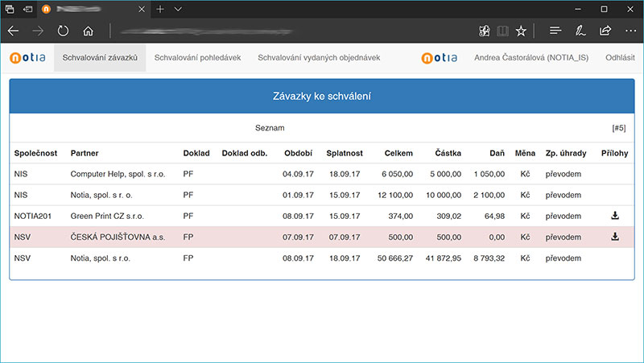Click user name Andrea Častorálová (NOTIA_IS)

pos(531,58)
